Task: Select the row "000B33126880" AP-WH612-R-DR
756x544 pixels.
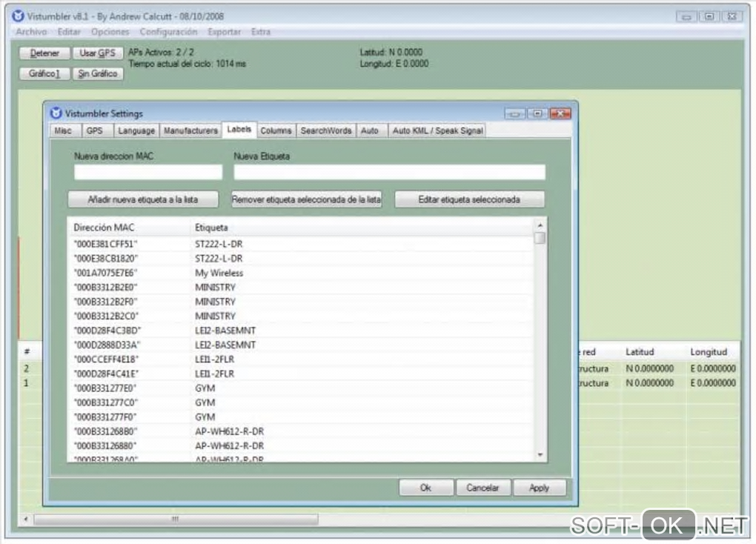Action: point(301,446)
